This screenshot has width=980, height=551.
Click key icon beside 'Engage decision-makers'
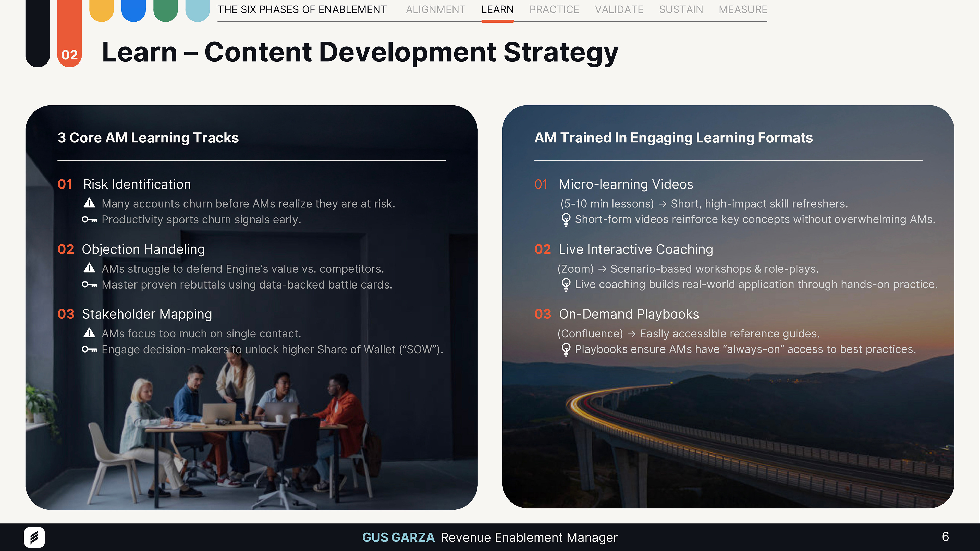[x=89, y=349]
